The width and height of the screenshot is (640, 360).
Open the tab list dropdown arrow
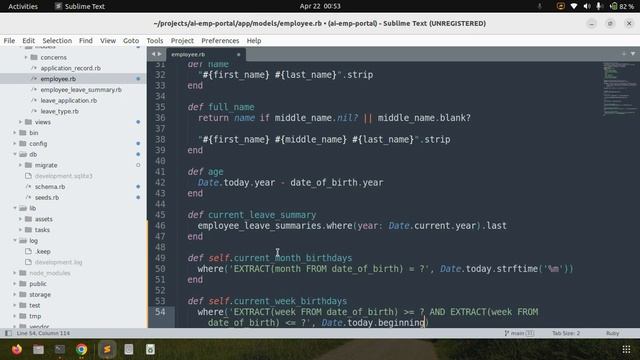coord(633,54)
